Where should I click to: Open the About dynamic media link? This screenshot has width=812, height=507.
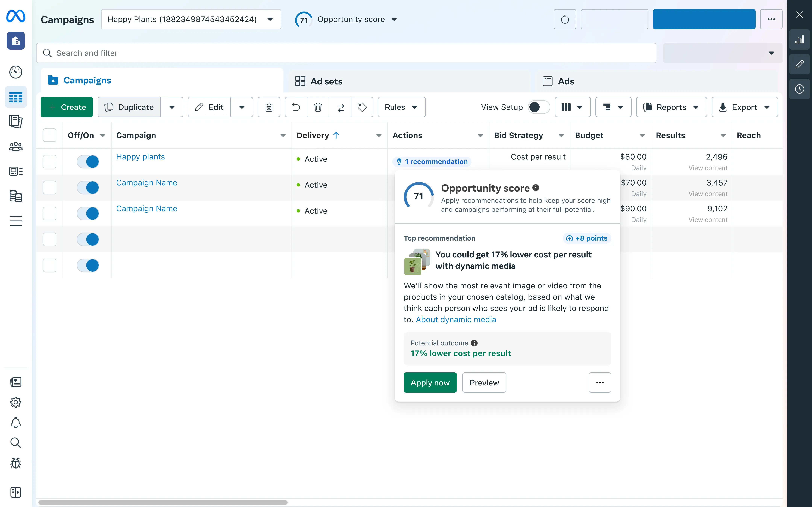coord(456,320)
